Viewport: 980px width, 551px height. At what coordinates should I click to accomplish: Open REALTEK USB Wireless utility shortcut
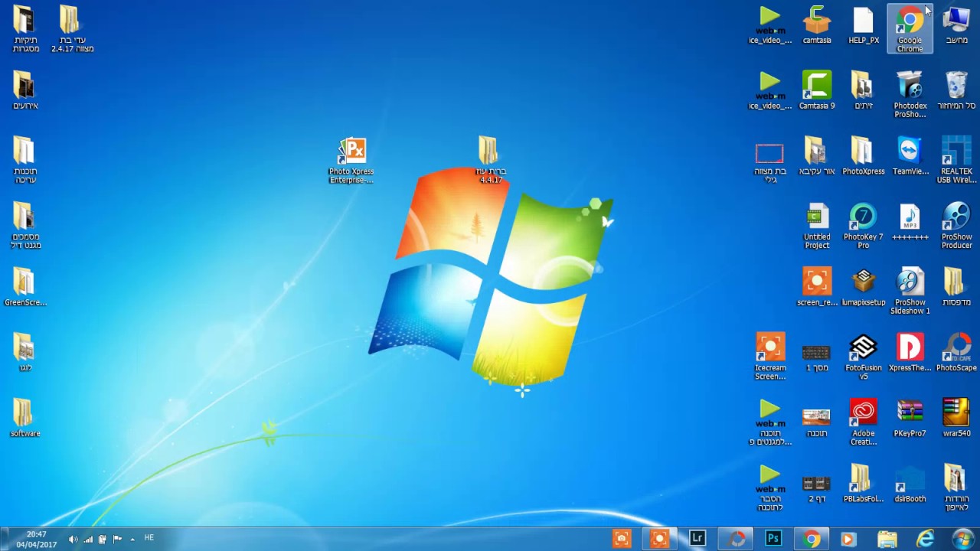(x=957, y=160)
